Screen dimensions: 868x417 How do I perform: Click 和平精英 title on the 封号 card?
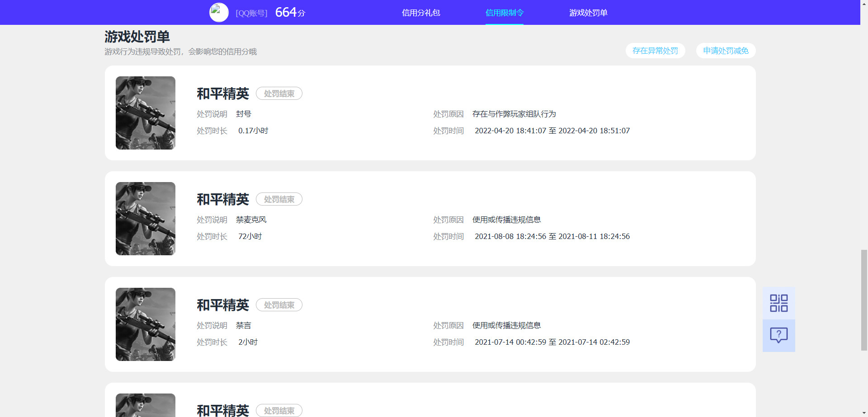[223, 94]
